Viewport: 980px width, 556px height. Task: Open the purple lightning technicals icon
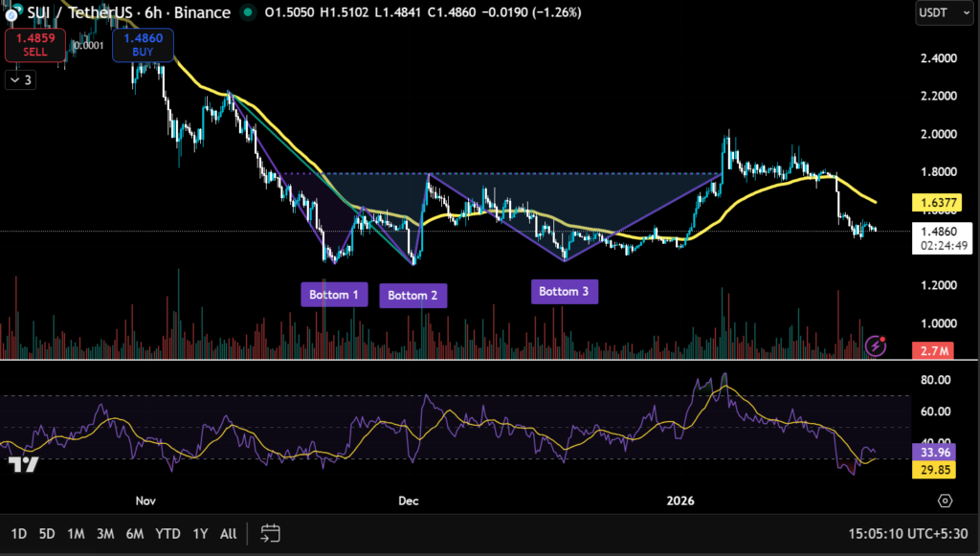click(x=874, y=348)
